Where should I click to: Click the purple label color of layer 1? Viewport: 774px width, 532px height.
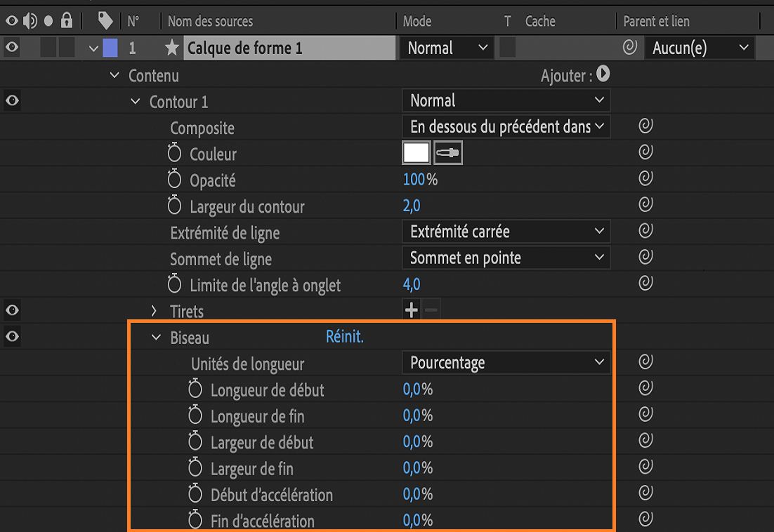(x=110, y=48)
